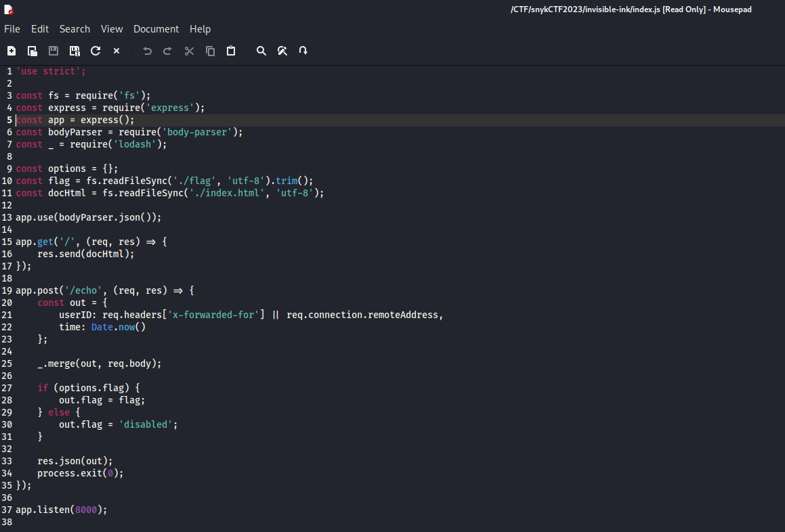
Task: Click the Save As toolbar icon
Action: click(75, 51)
